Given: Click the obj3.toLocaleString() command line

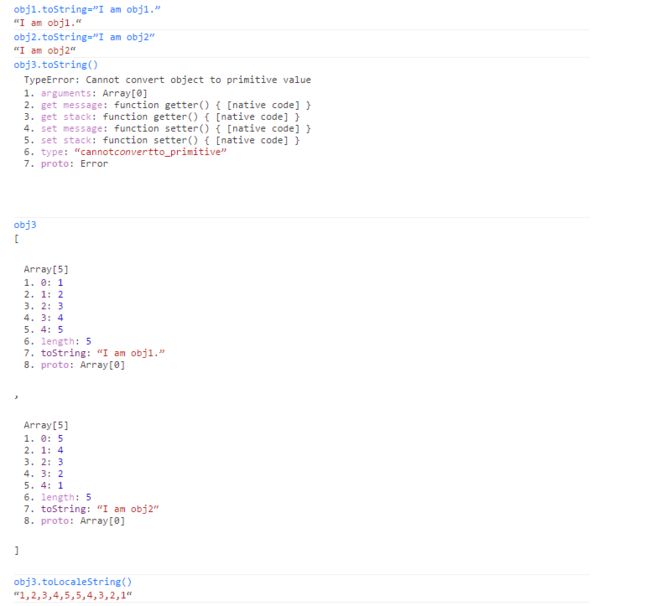Looking at the screenshot, I should (73, 582).
